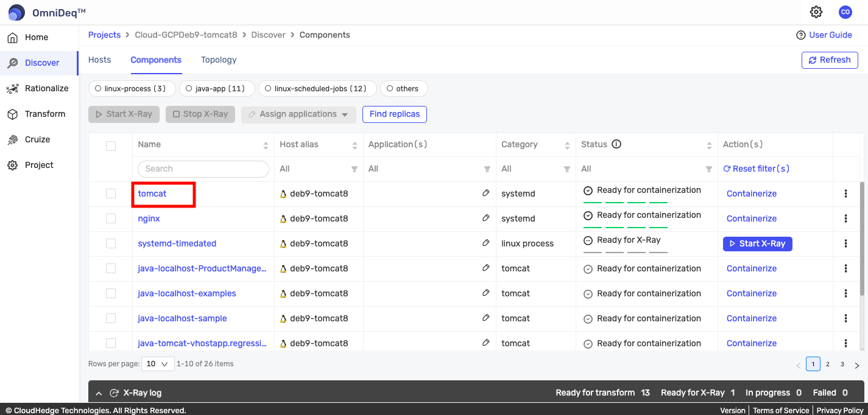The height and width of the screenshot is (415, 868).
Task: Select linux-scheduled-jobs (12) filter
Action: 317,89
